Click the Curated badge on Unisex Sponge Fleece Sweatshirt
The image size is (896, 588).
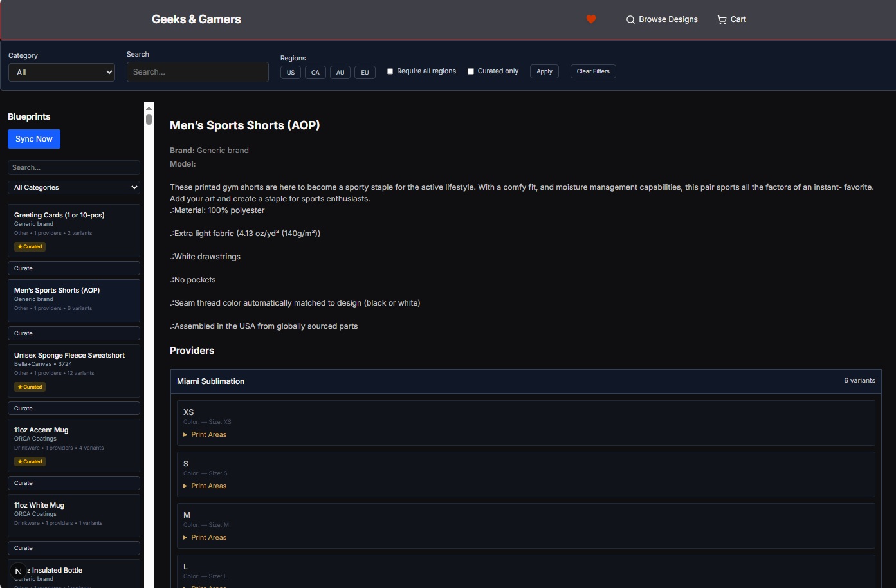point(30,387)
